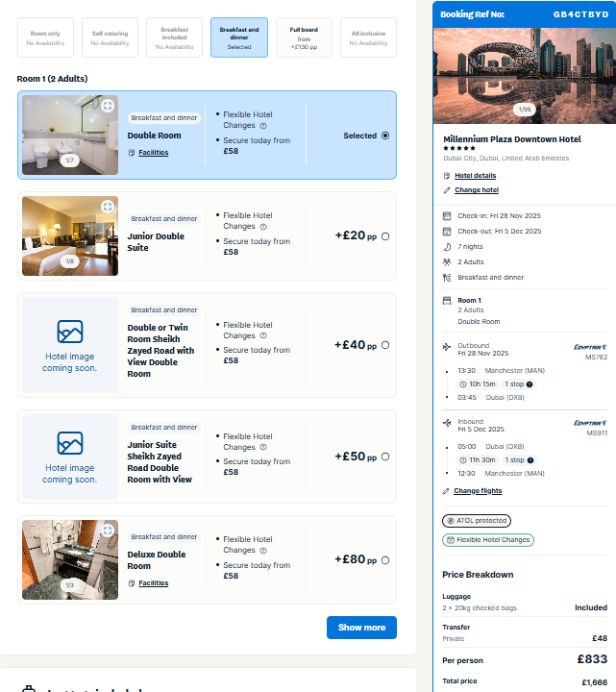Click the Price Breakdown heading
The image size is (616, 692).
click(478, 575)
